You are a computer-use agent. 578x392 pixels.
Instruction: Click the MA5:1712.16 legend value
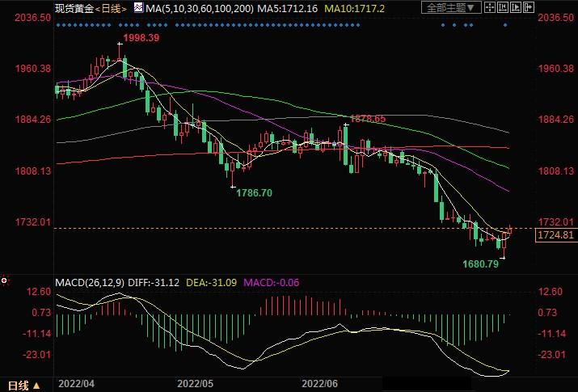click(x=290, y=8)
